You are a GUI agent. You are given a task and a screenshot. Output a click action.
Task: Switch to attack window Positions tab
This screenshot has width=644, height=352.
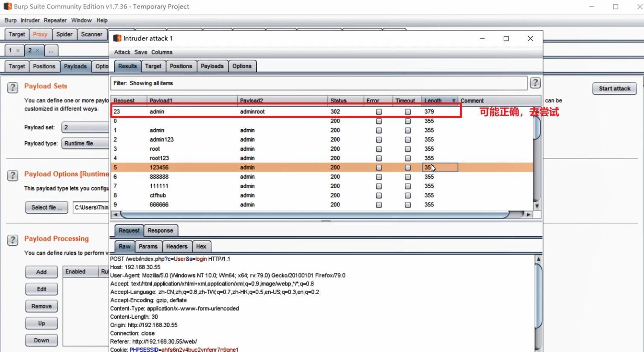click(181, 66)
